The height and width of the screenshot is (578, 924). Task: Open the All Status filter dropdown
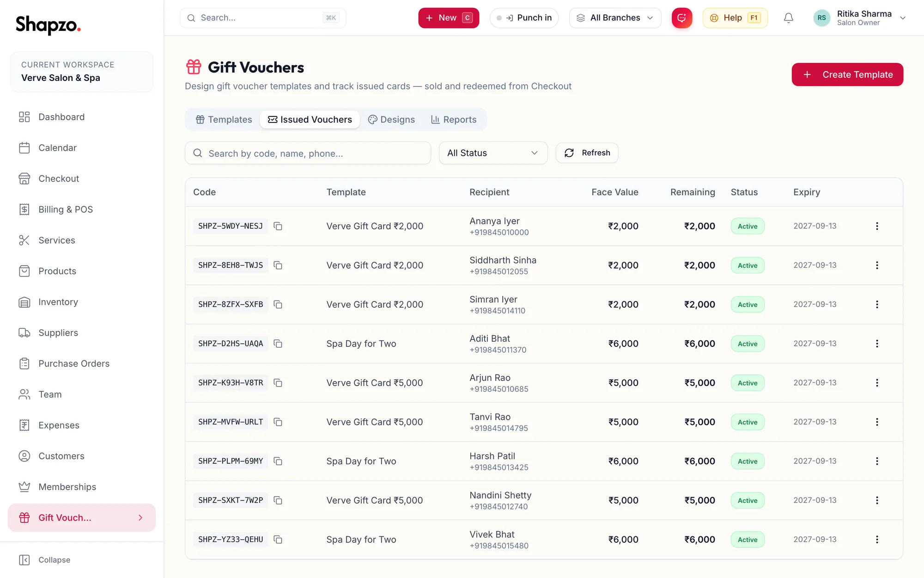(493, 153)
